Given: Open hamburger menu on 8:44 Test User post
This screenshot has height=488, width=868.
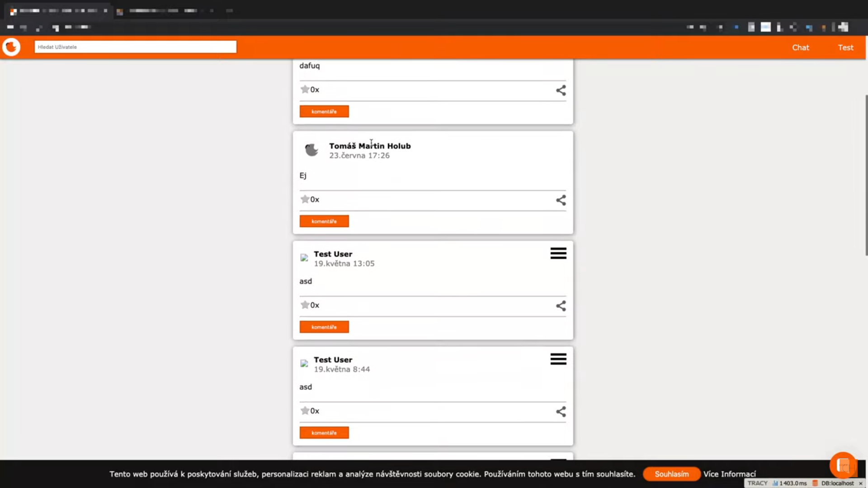Looking at the screenshot, I should [558, 359].
